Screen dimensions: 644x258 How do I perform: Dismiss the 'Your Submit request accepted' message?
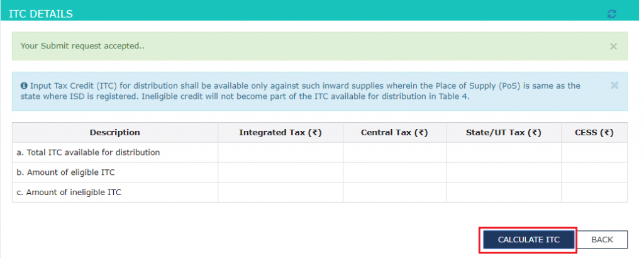click(x=613, y=47)
